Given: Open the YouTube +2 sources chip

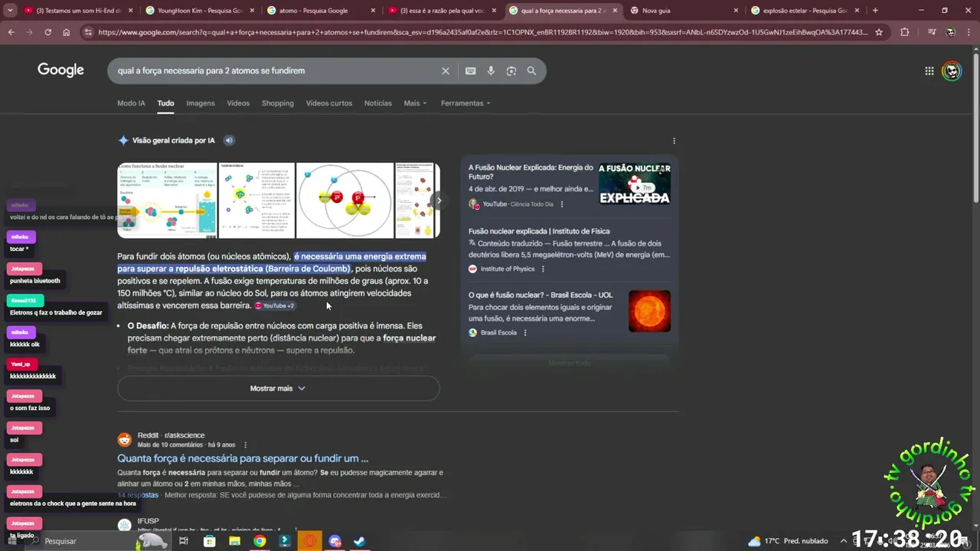Looking at the screenshot, I should pyautogui.click(x=275, y=305).
